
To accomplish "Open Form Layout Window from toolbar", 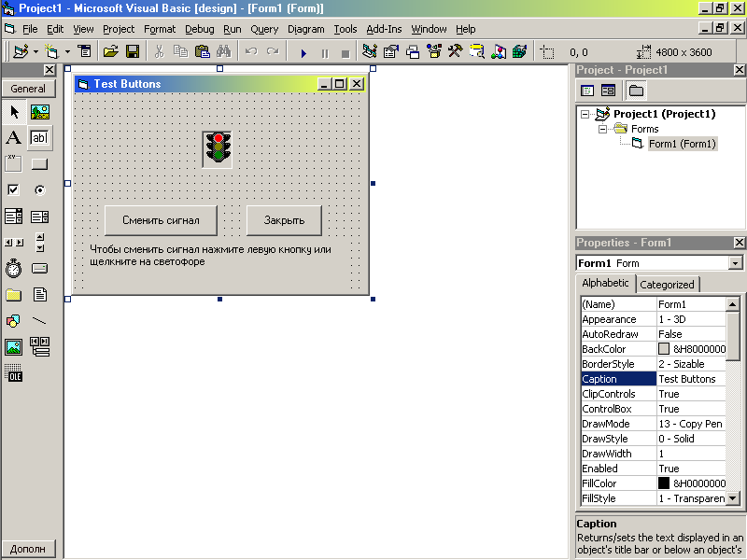I will [x=413, y=51].
